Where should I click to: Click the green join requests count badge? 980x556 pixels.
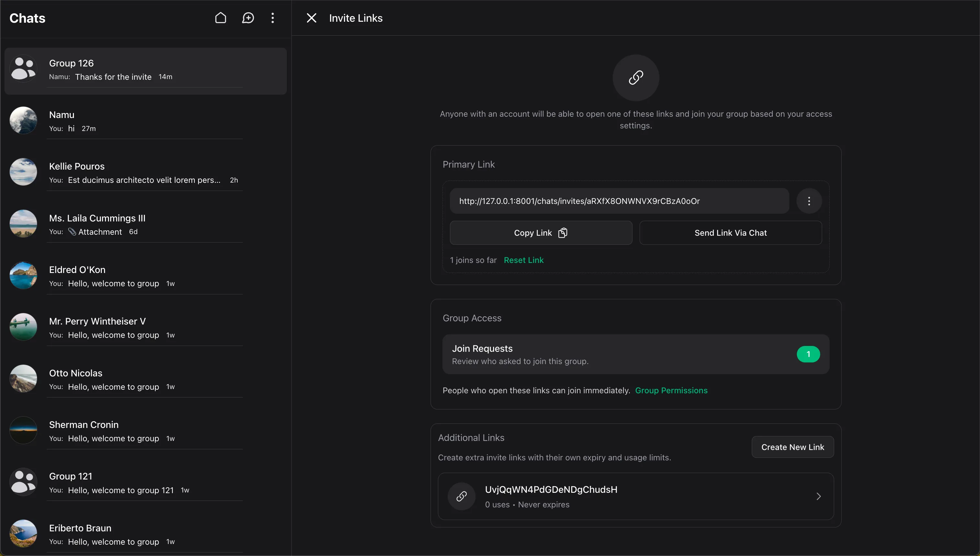(x=808, y=354)
